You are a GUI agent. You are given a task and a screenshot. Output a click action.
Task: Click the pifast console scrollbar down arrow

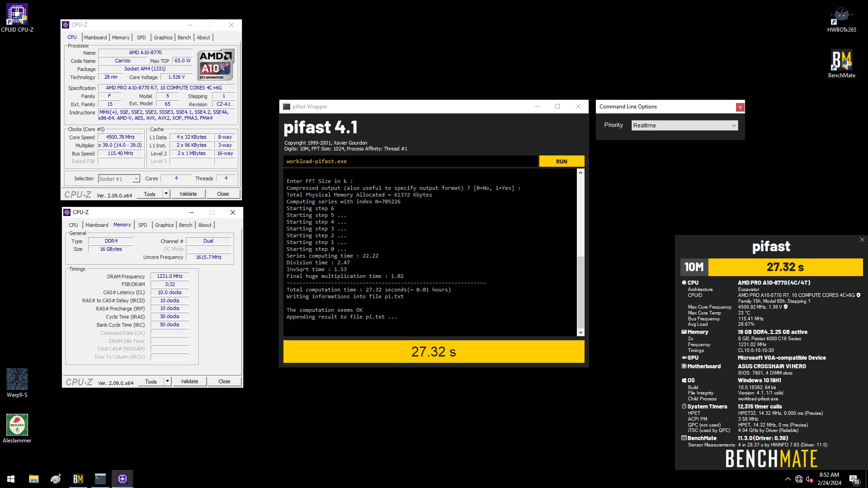pyautogui.click(x=580, y=333)
